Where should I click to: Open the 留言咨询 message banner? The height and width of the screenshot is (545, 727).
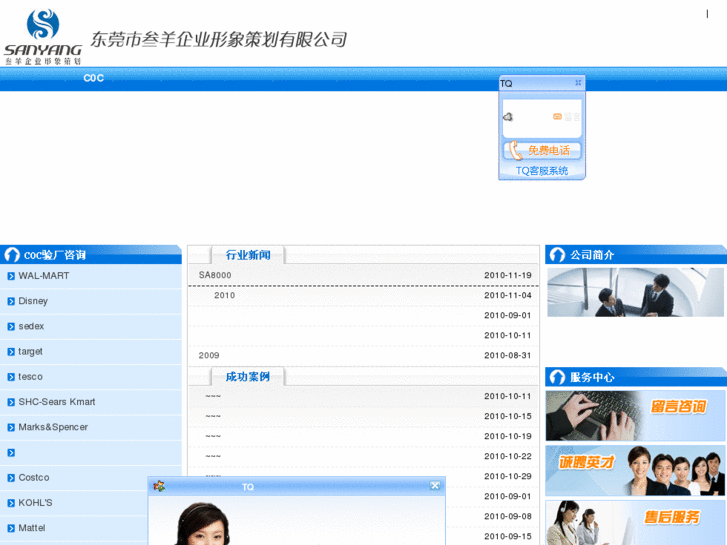coord(635,416)
